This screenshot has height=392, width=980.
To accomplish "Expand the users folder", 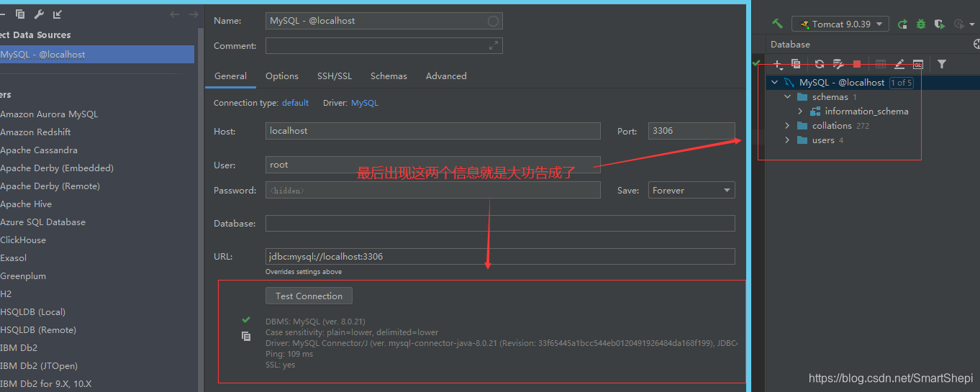I will click(787, 140).
